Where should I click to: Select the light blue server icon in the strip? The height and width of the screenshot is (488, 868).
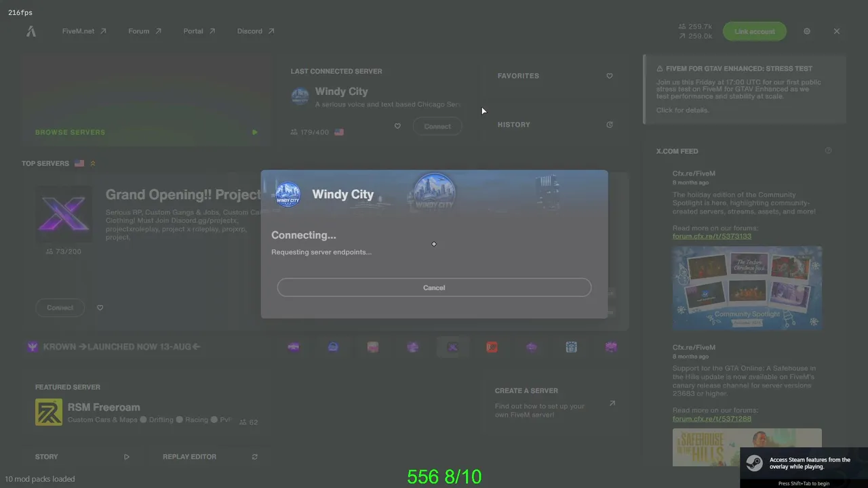(x=572, y=347)
